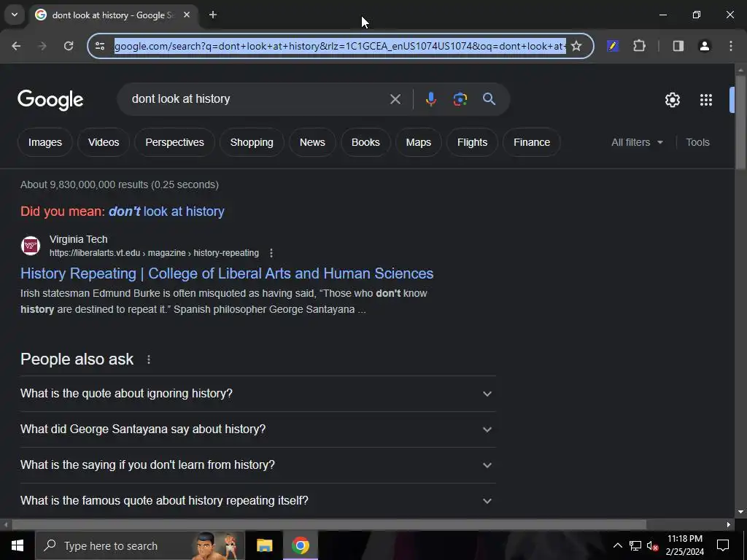Show Books results

click(x=365, y=142)
